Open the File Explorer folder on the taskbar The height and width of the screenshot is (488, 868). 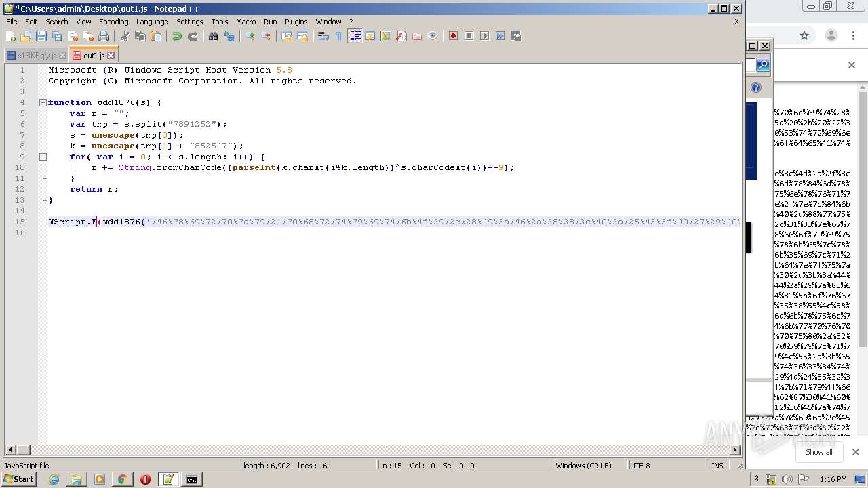click(x=77, y=479)
